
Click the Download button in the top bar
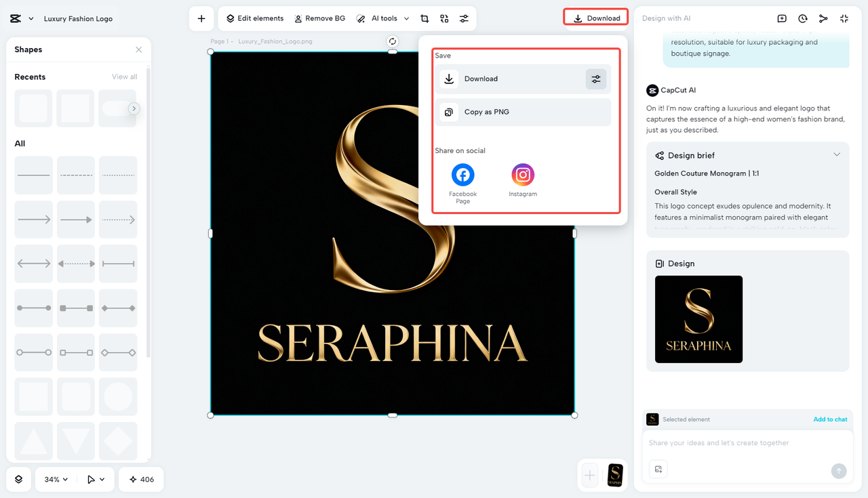(595, 18)
